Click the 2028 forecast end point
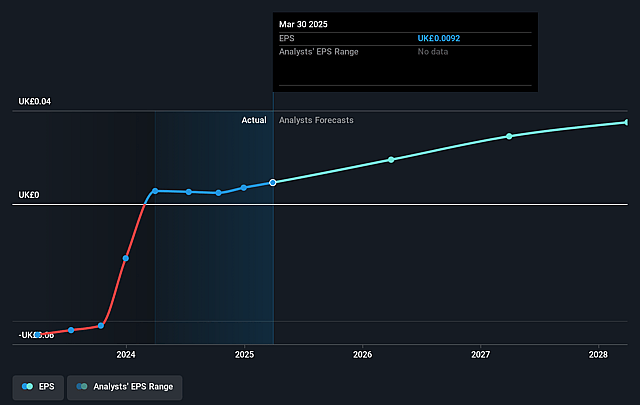This screenshot has height=405, width=640. tap(626, 122)
